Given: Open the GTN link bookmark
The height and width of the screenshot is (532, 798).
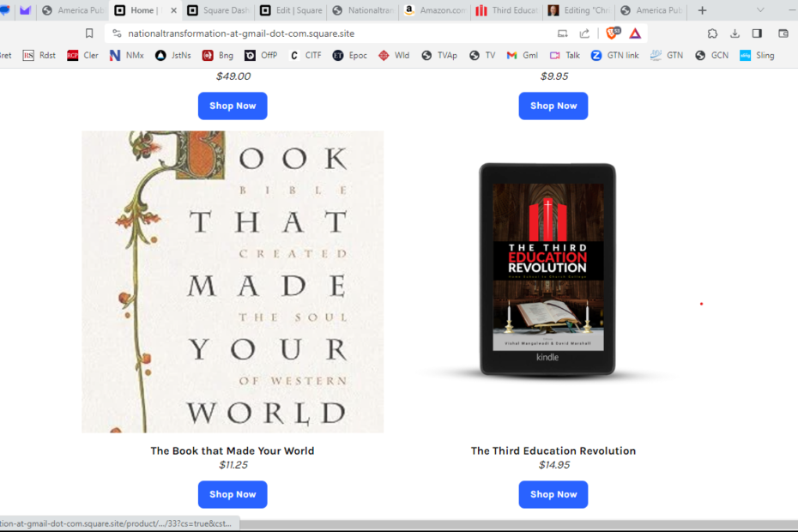Looking at the screenshot, I should pos(614,56).
